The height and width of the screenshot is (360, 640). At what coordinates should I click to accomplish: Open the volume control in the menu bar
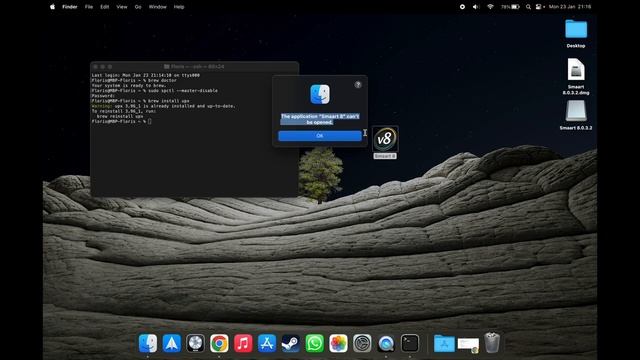[x=476, y=7]
